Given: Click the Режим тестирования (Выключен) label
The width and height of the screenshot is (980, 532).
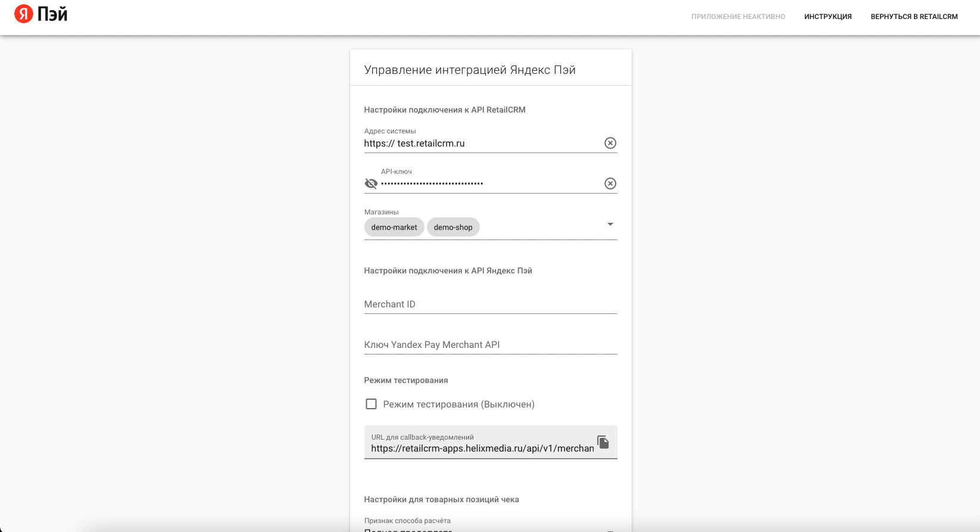Looking at the screenshot, I should pyautogui.click(x=458, y=404).
